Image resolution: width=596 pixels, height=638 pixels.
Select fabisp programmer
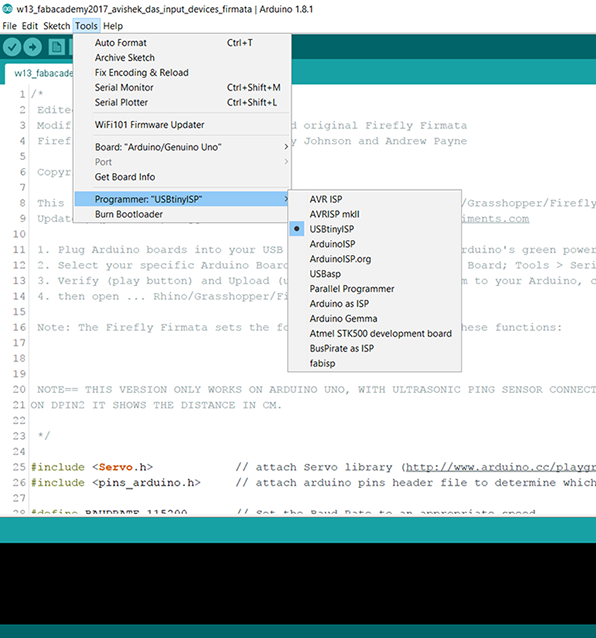[x=375, y=363]
